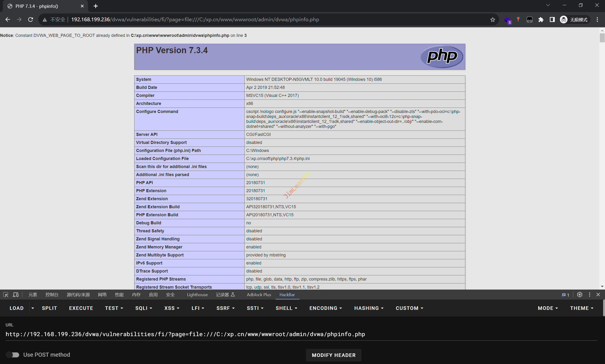Click the DevTools inspect element icon

pos(6,295)
